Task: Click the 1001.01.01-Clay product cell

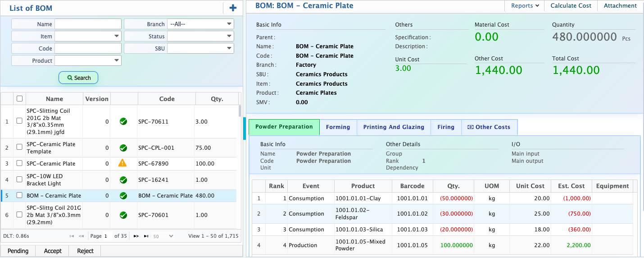Action: tap(363, 198)
